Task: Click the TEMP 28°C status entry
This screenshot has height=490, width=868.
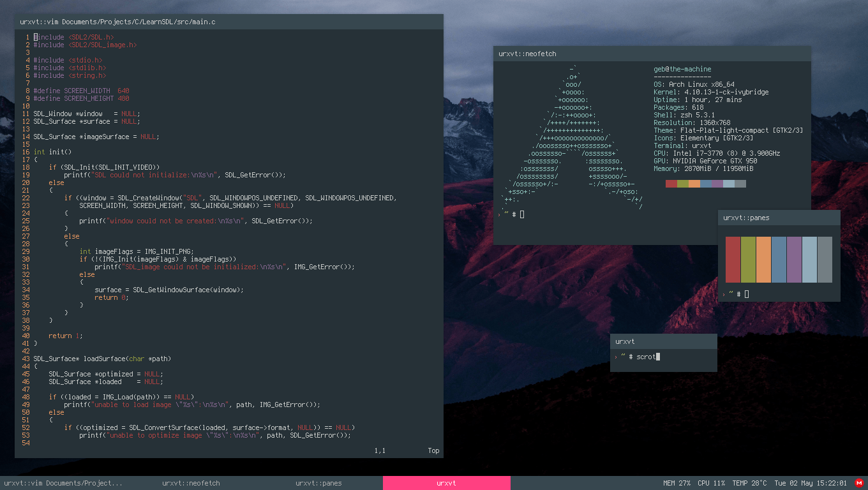Action: 749,483
